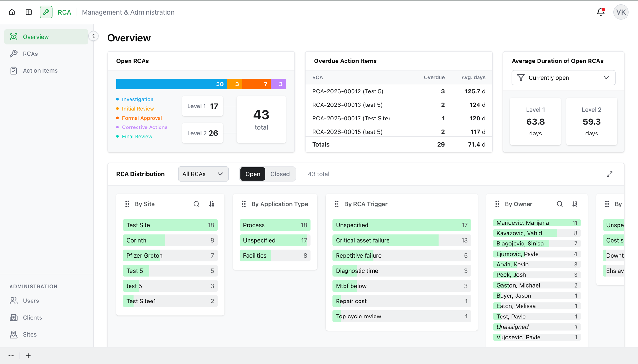Open Users under Administration
Image resolution: width=638 pixels, height=364 pixels.
click(x=46, y=301)
